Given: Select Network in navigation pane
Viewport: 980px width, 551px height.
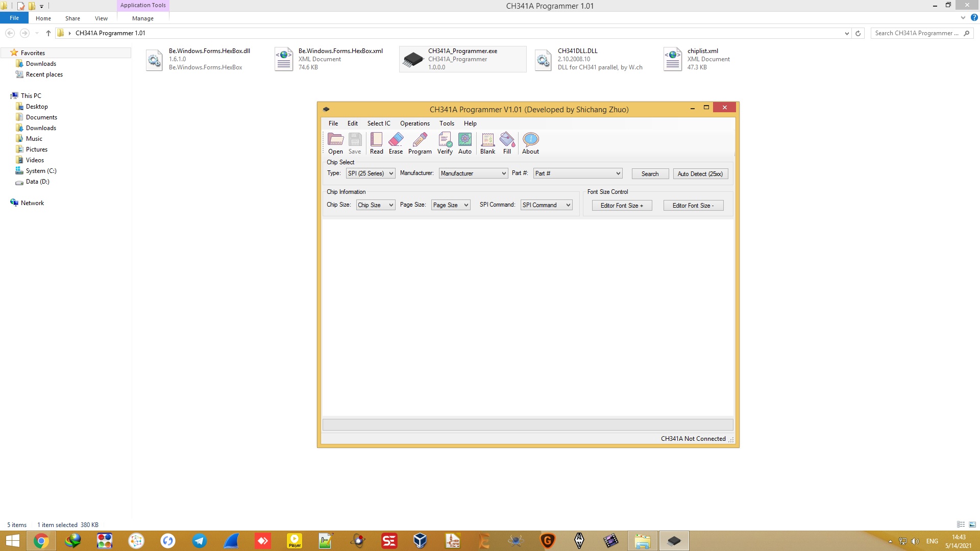Looking at the screenshot, I should click(32, 203).
